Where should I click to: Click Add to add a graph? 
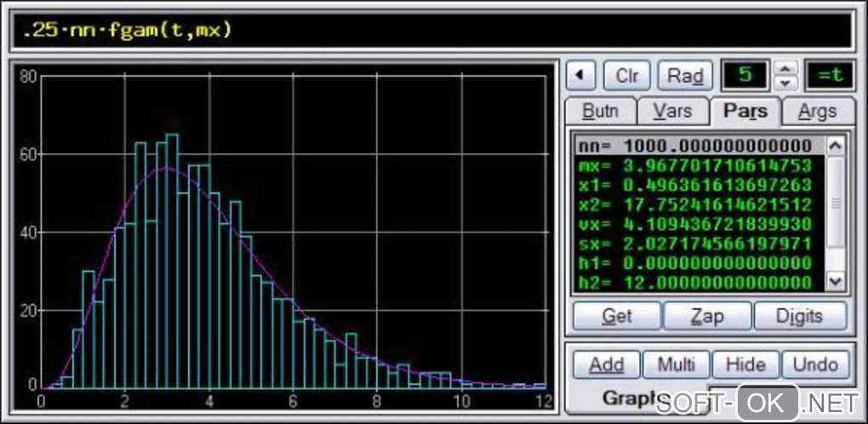(606, 364)
